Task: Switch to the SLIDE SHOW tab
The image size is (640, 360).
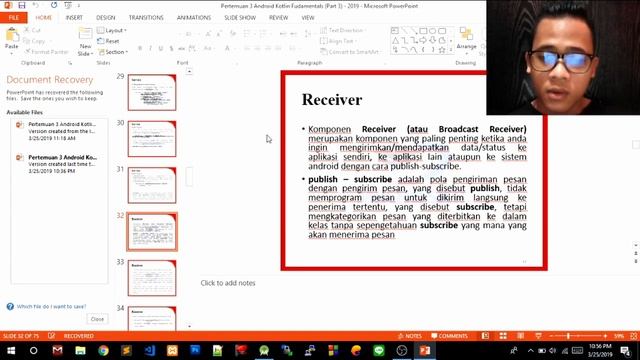Action: (x=240, y=18)
